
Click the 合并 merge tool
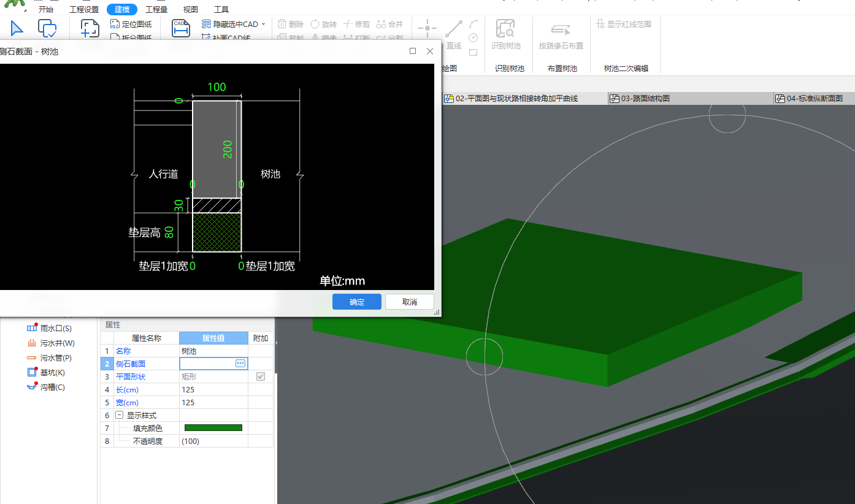389,25
